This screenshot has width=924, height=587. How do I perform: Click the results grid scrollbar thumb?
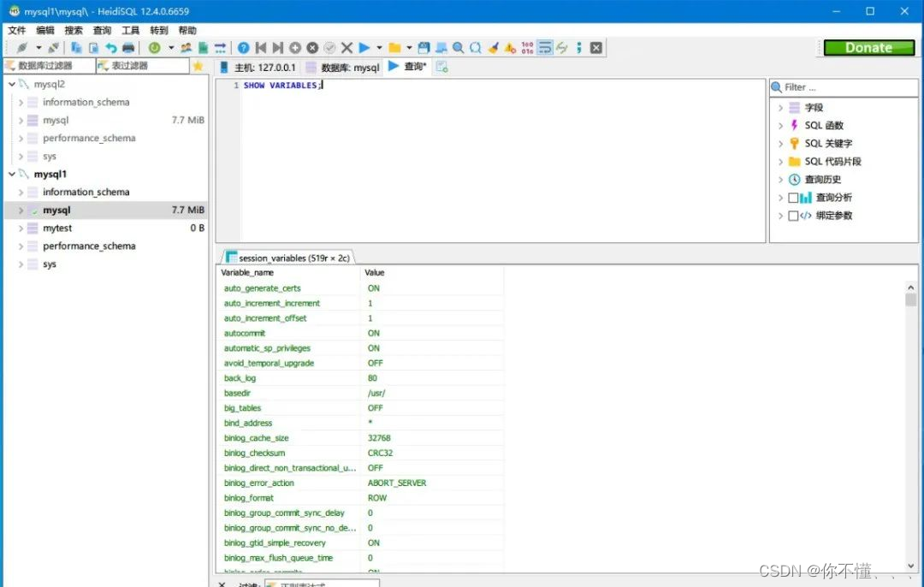point(910,300)
